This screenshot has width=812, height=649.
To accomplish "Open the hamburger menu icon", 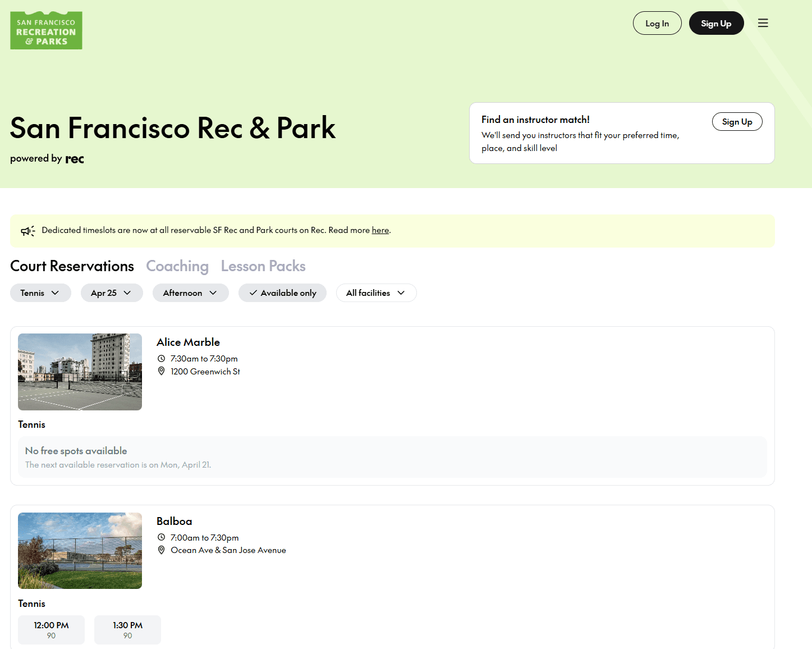I will (763, 23).
